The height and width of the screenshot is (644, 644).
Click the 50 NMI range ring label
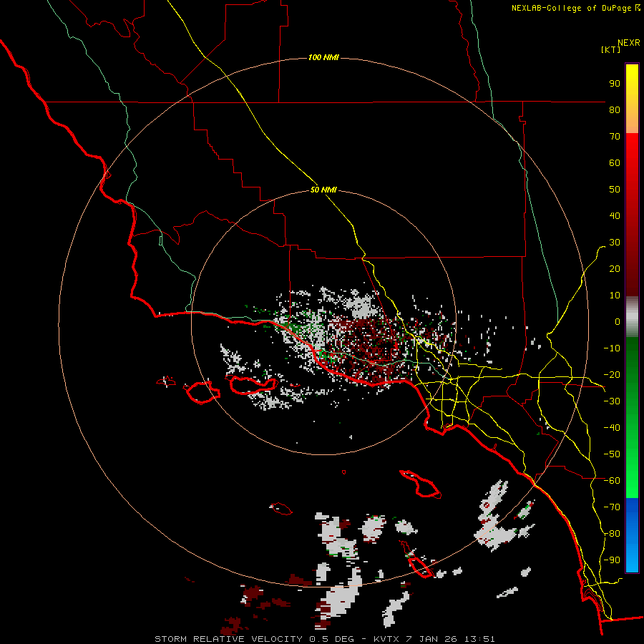click(323, 190)
